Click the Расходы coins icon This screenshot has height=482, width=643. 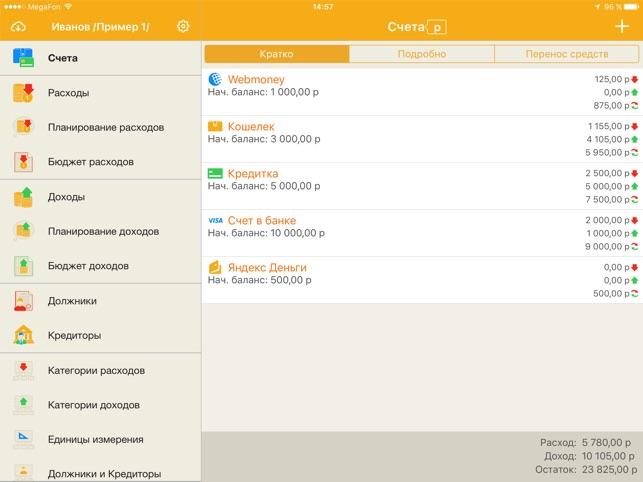(23, 93)
